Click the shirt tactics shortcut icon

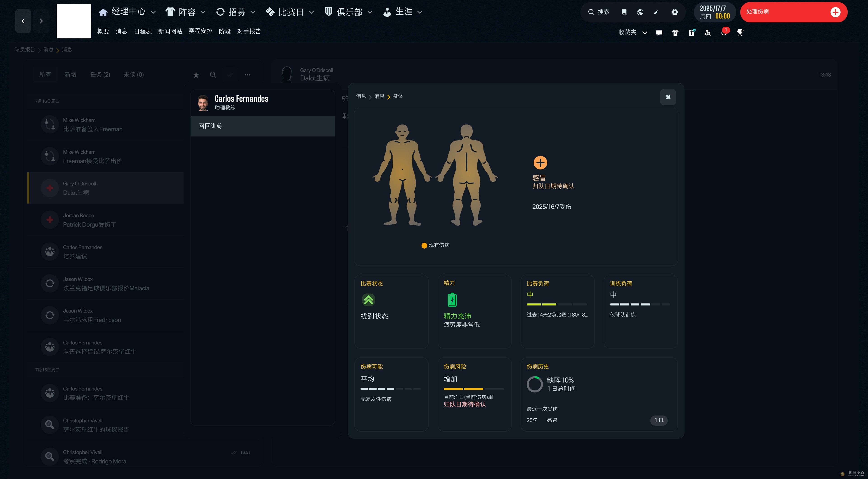click(x=675, y=33)
